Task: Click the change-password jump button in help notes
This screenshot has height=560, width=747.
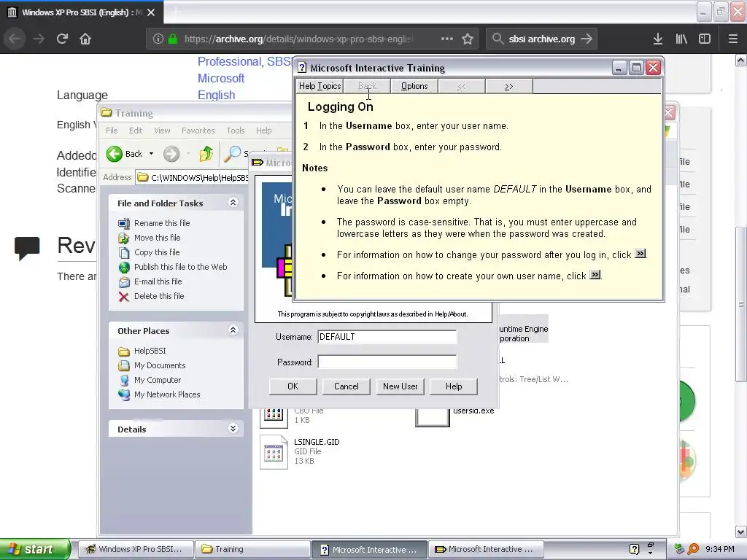Action: 640,254
